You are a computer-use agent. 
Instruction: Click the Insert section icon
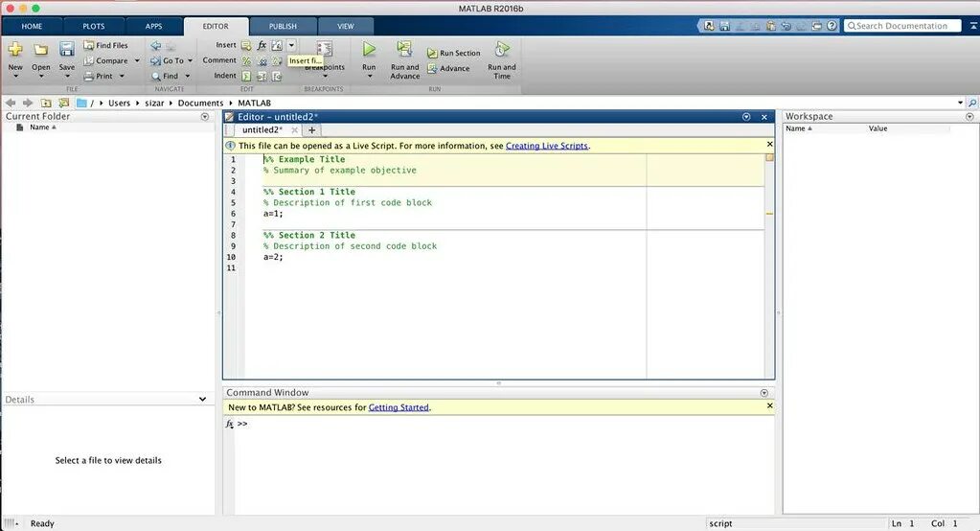click(246, 46)
